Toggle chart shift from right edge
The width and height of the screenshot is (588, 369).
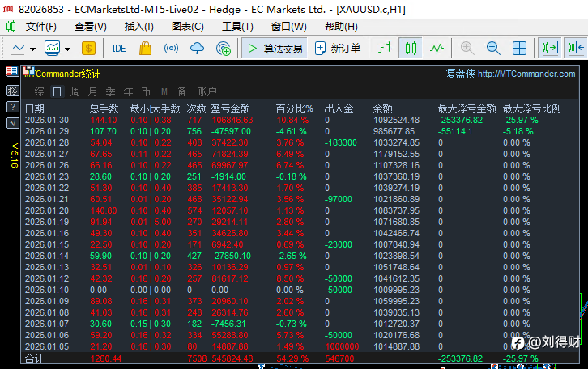tap(576, 48)
